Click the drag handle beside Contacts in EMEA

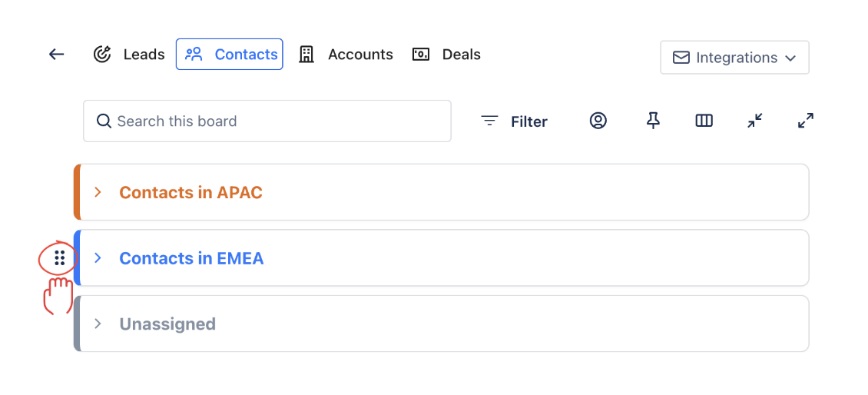point(60,258)
